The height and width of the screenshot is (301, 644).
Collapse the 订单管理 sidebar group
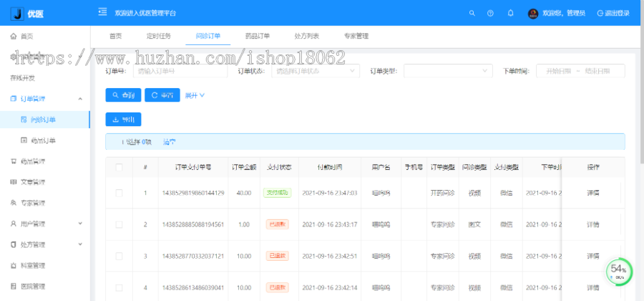point(80,99)
